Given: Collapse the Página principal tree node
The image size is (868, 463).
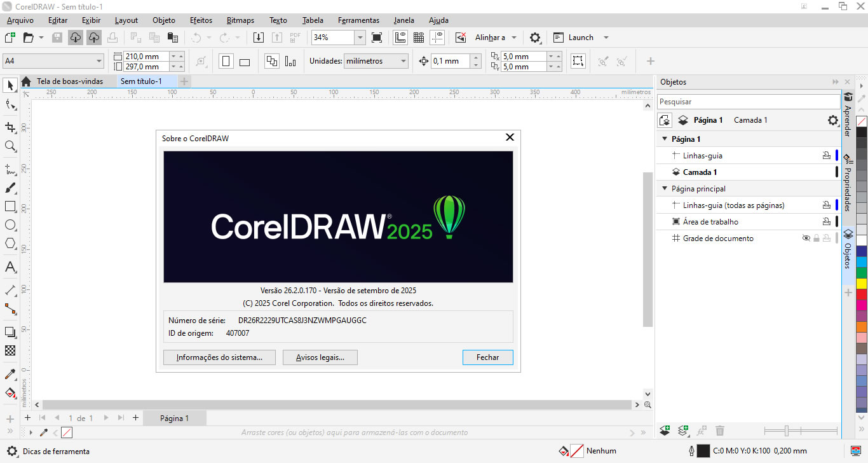Looking at the screenshot, I should coord(664,189).
